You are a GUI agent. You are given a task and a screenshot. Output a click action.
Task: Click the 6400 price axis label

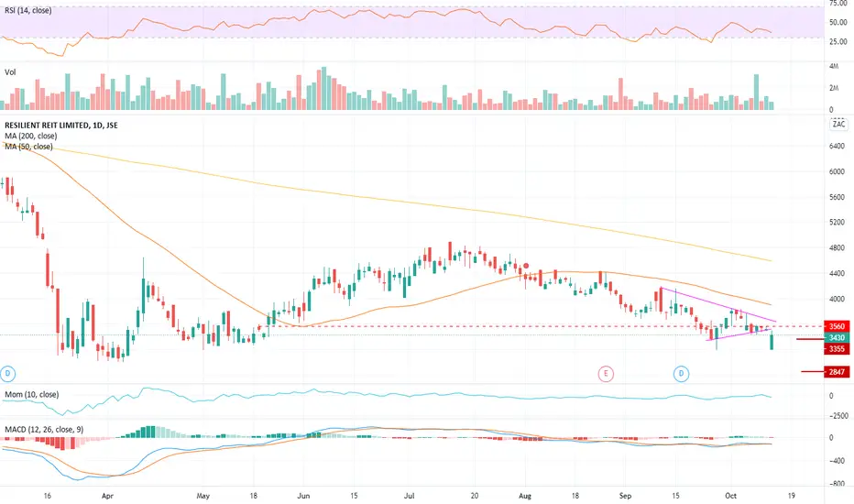[837, 146]
